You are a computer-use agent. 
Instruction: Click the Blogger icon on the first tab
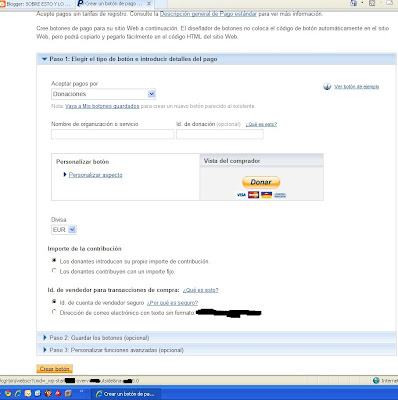coord(3,4)
